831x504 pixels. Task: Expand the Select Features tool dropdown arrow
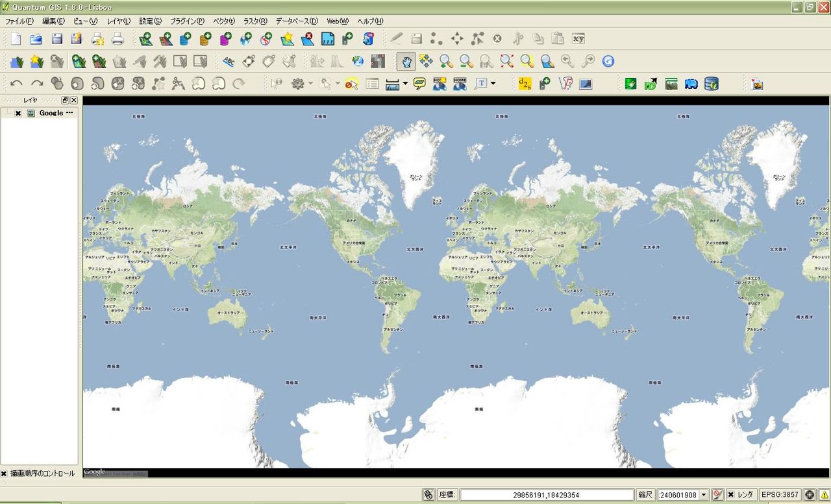click(x=338, y=83)
